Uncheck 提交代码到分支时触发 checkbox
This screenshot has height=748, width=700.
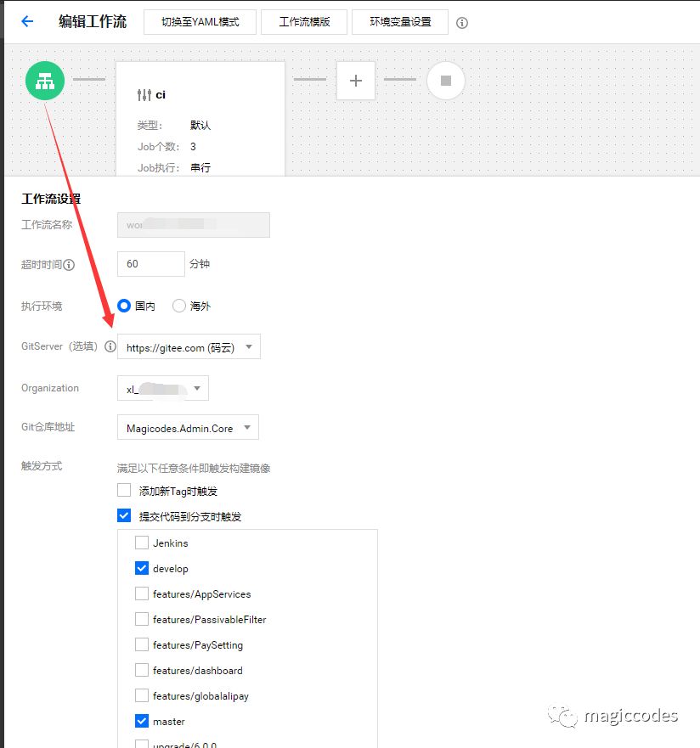point(124,515)
